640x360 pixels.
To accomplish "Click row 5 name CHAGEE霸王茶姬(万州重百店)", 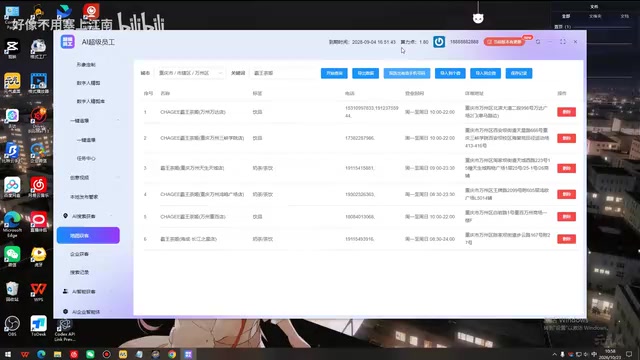I will click(193, 217).
